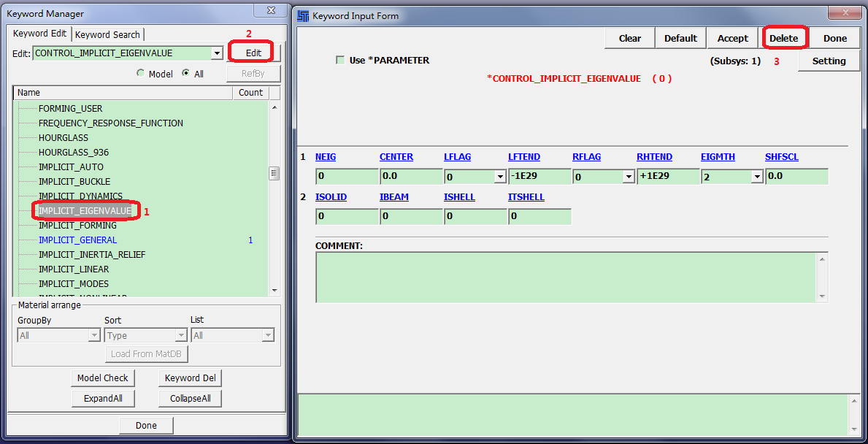This screenshot has width=868, height=444.
Task: Click the ISOLID value field
Action: coord(347,216)
